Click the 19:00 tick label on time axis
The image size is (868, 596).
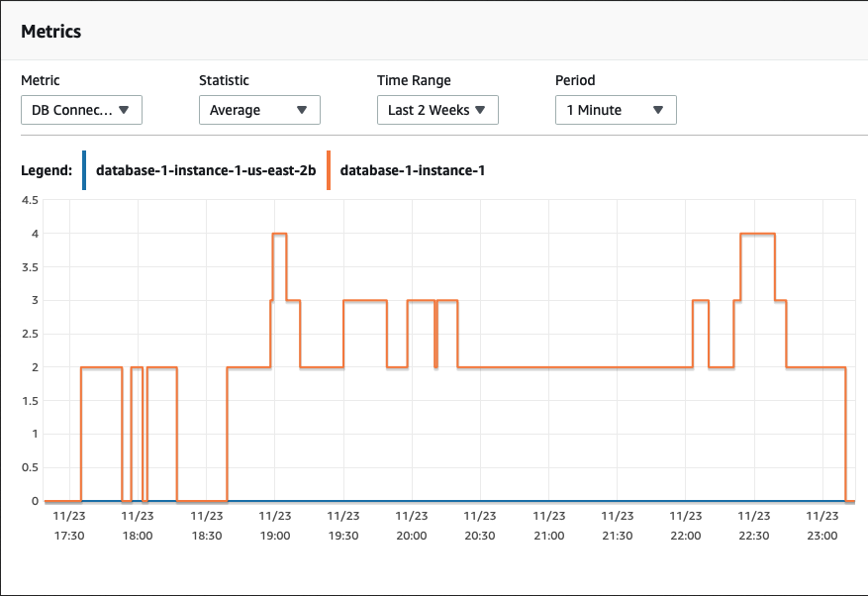tap(275, 526)
